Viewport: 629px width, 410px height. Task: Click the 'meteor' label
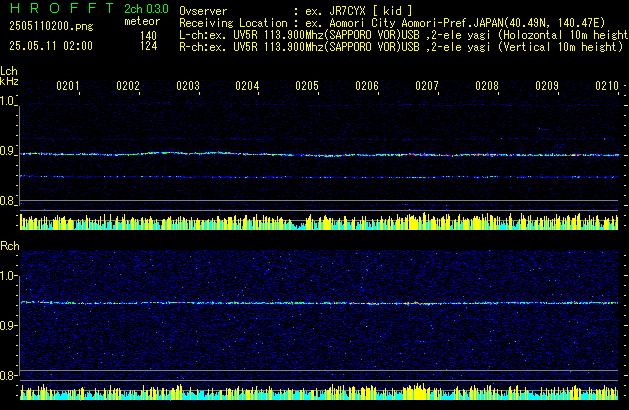point(142,21)
